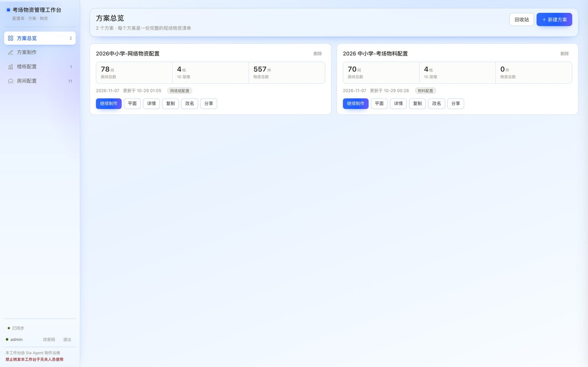The width and height of the screenshot is (588, 367).
Task: Open the 回收站 recycle bin
Action: [521, 20]
